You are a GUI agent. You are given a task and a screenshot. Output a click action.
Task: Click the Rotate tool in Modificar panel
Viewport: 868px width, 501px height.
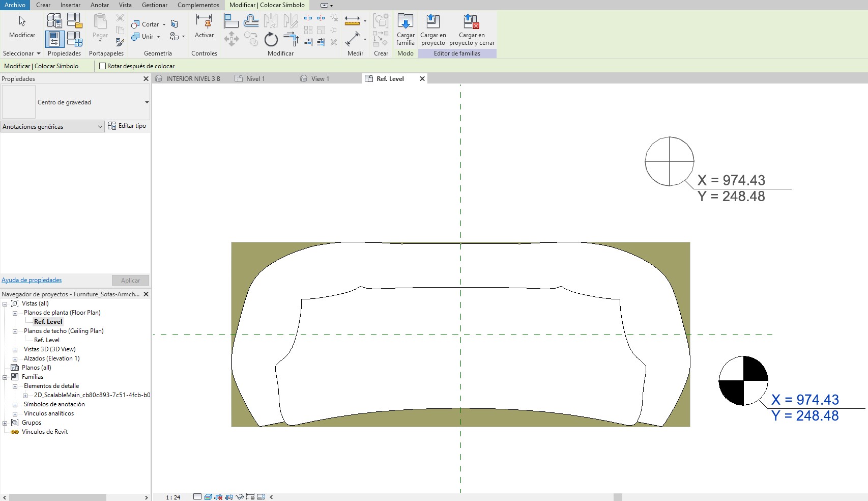coord(271,39)
